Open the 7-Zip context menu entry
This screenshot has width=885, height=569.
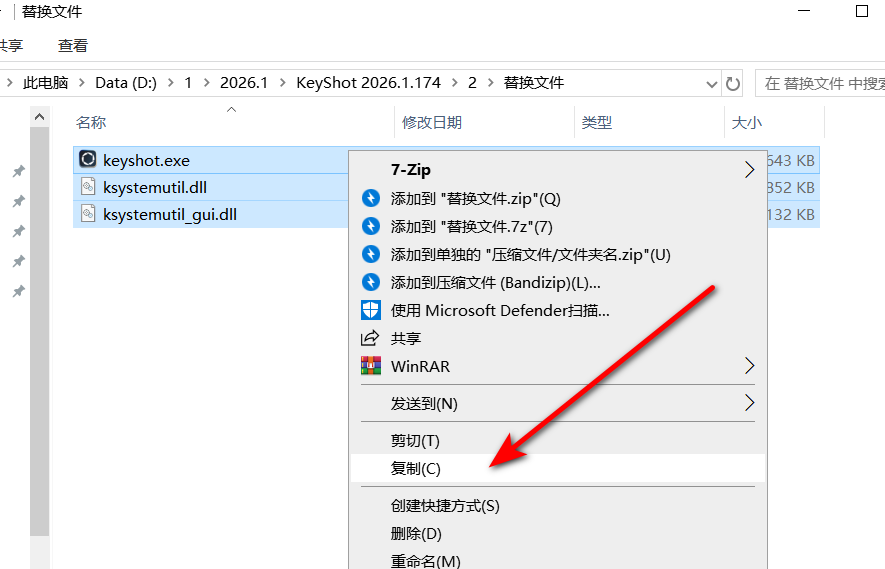(558, 169)
